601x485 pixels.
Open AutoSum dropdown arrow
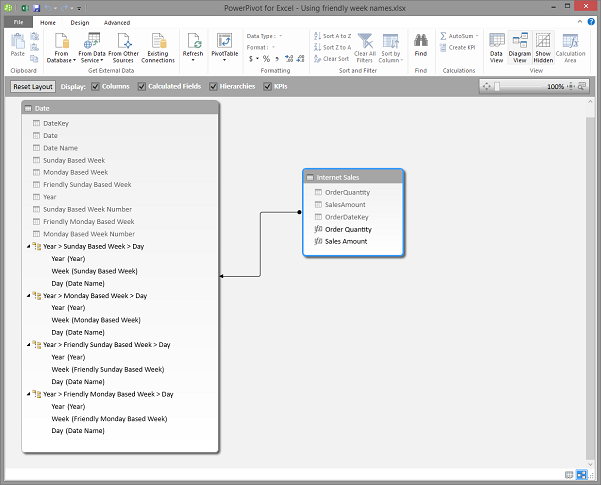(477, 36)
